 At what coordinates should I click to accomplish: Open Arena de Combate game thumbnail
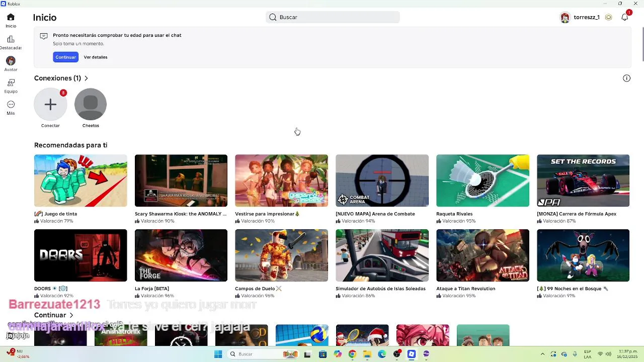tap(382, 180)
